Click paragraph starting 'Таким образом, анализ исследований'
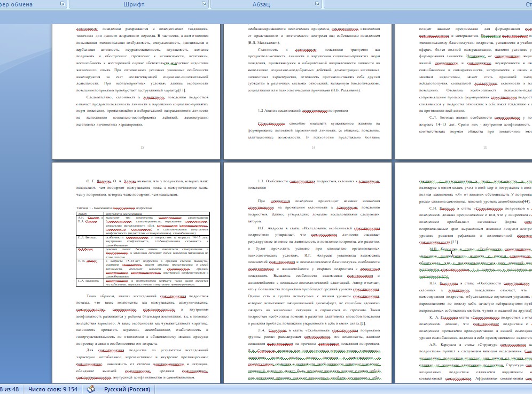This screenshot has width=532, height=394. [x=142, y=320]
